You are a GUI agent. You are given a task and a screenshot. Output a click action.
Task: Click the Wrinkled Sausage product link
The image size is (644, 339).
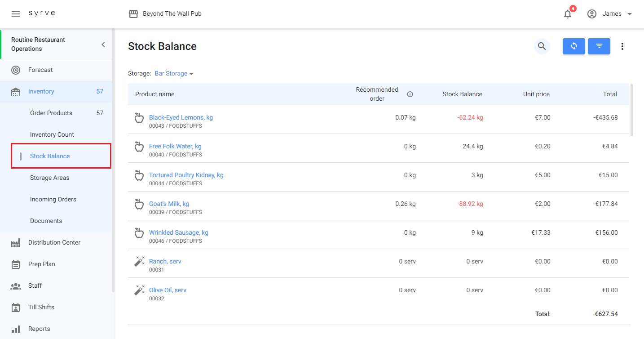coord(178,233)
